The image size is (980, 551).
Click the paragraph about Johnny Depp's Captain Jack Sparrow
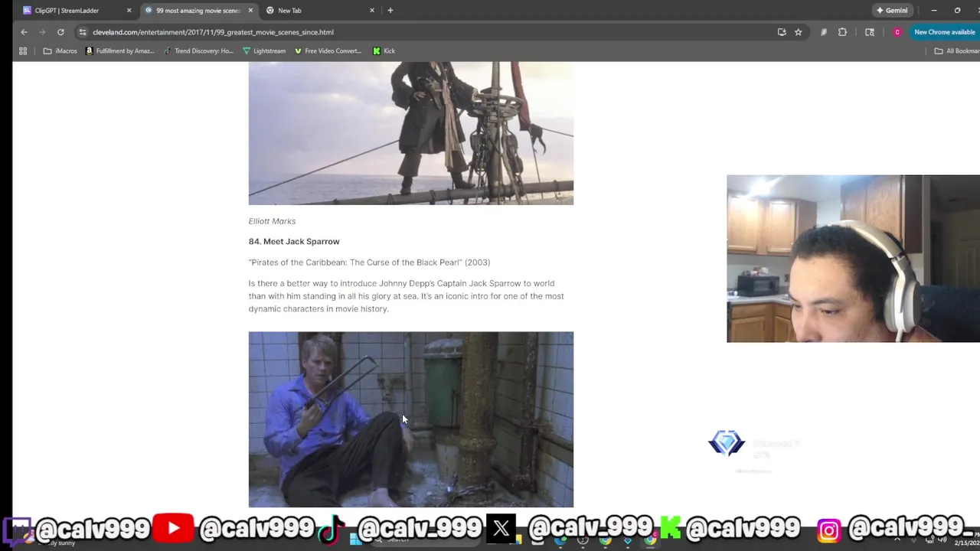point(406,296)
